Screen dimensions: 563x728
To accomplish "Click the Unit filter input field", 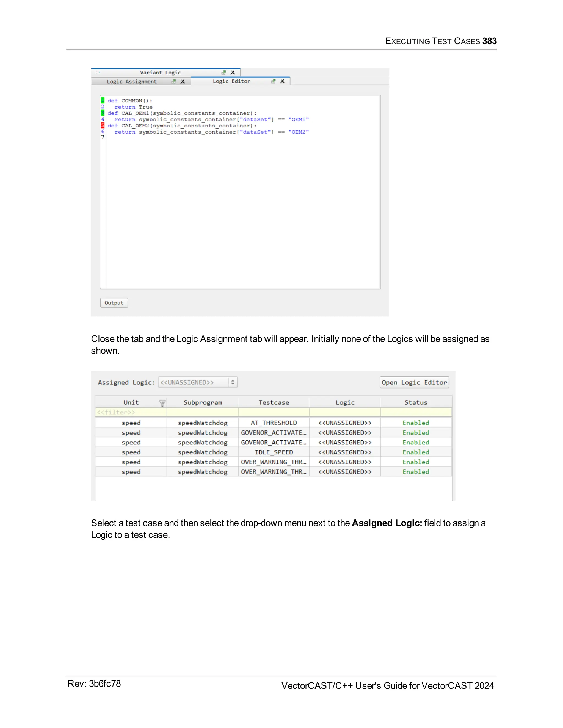I will [131, 412].
